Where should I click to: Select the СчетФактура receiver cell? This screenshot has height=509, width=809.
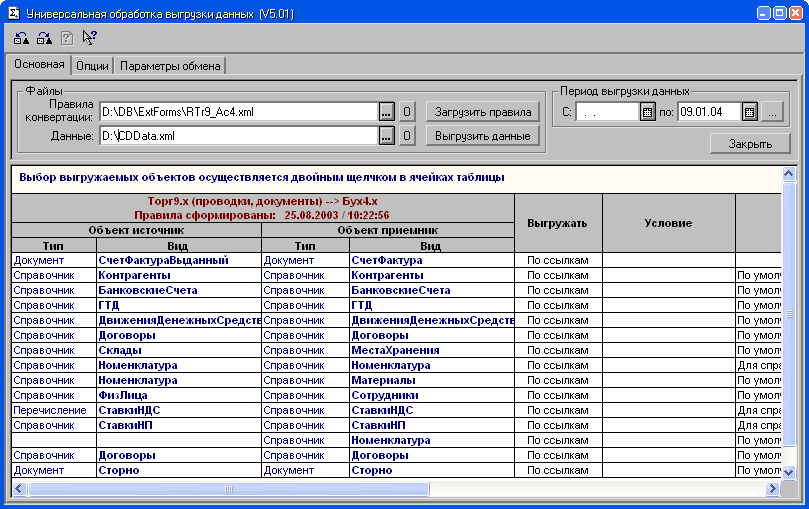432,260
